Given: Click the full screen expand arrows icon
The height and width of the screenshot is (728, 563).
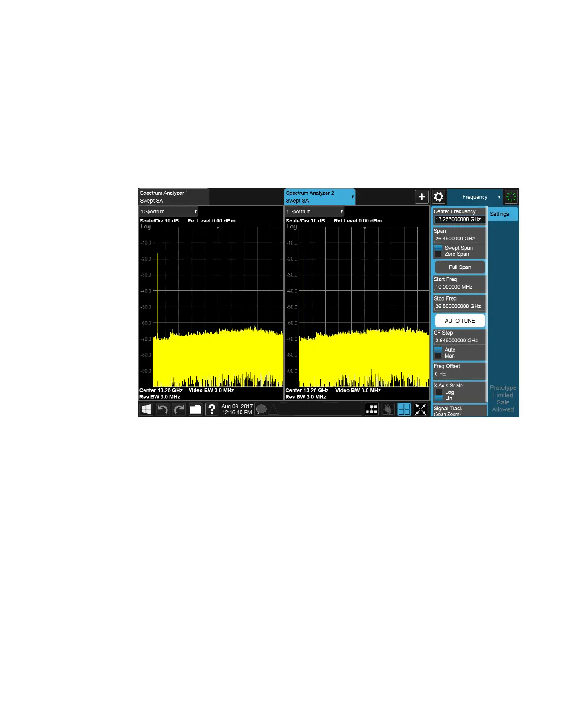Looking at the screenshot, I should coord(421,409).
